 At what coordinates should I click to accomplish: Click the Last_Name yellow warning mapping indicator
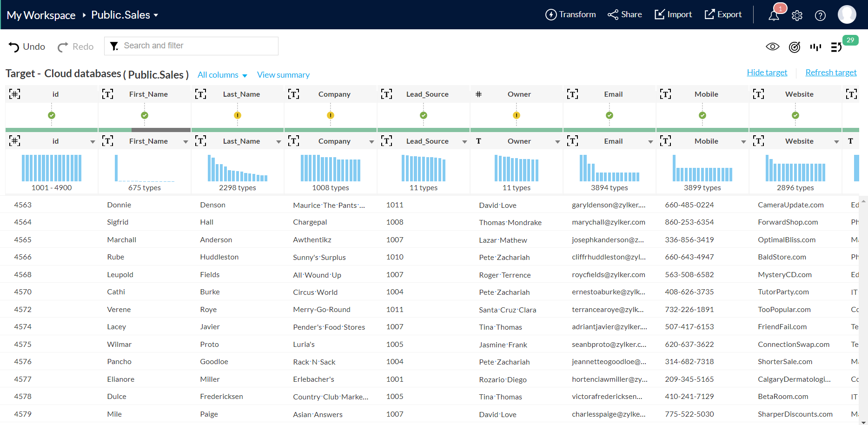tap(238, 115)
